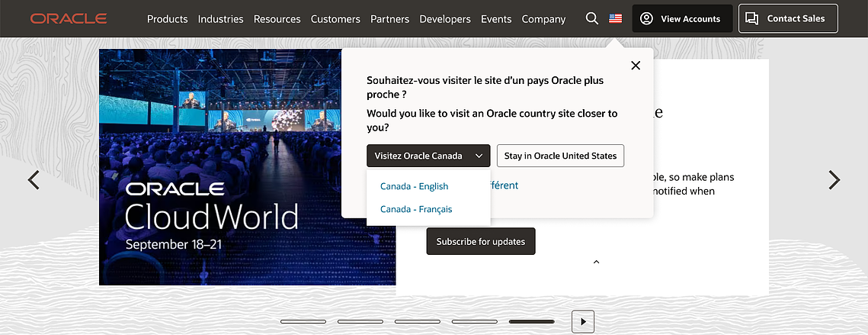Open the Developers menu
Image resolution: width=868 pixels, height=335 pixels.
coord(445,19)
